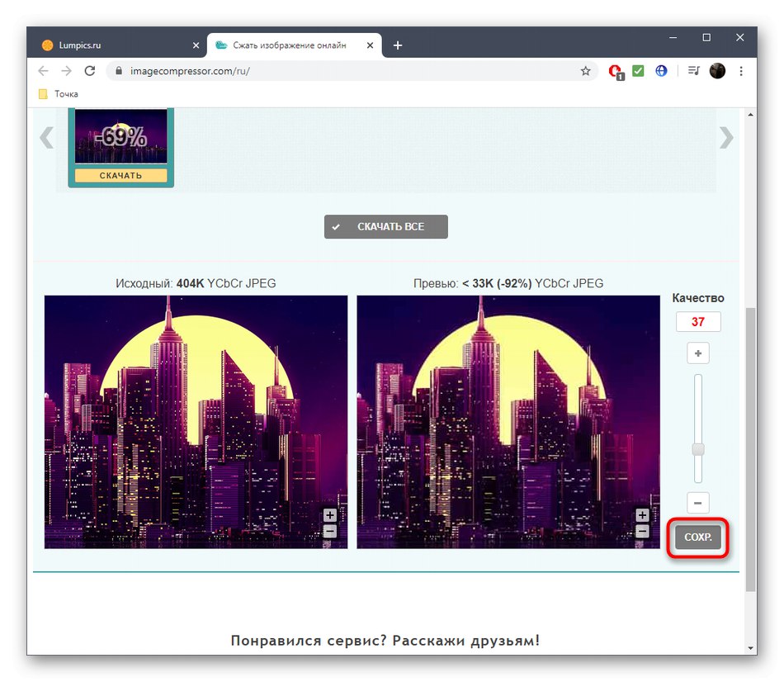Zoom in on the original image preview

pyautogui.click(x=330, y=514)
